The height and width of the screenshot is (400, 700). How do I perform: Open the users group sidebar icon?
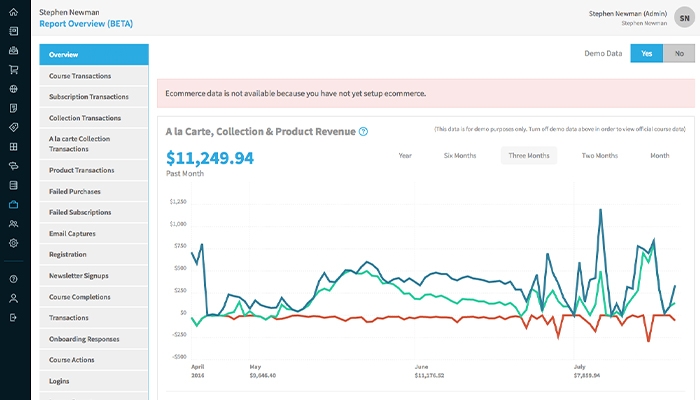point(14,223)
